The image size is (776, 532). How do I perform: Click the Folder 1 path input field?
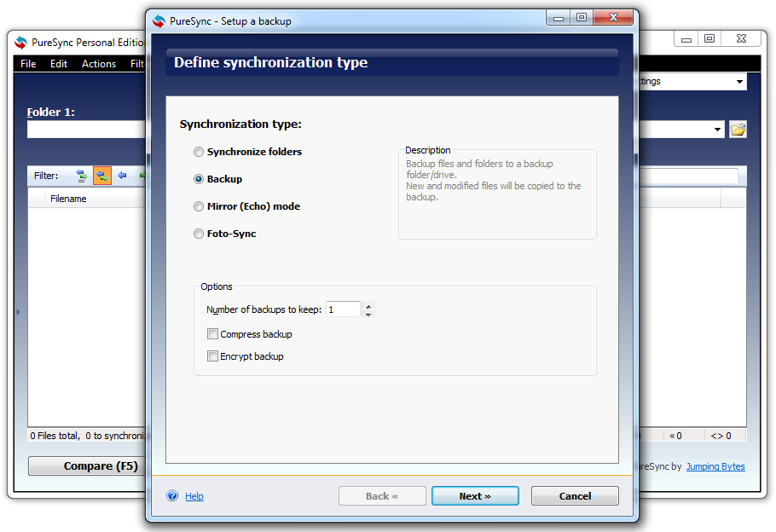point(87,130)
